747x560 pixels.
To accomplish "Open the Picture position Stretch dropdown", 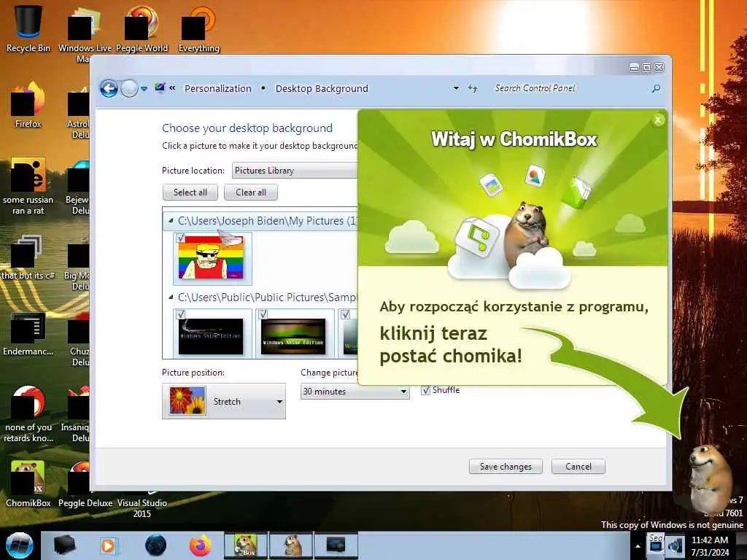I will pos(224,402).
